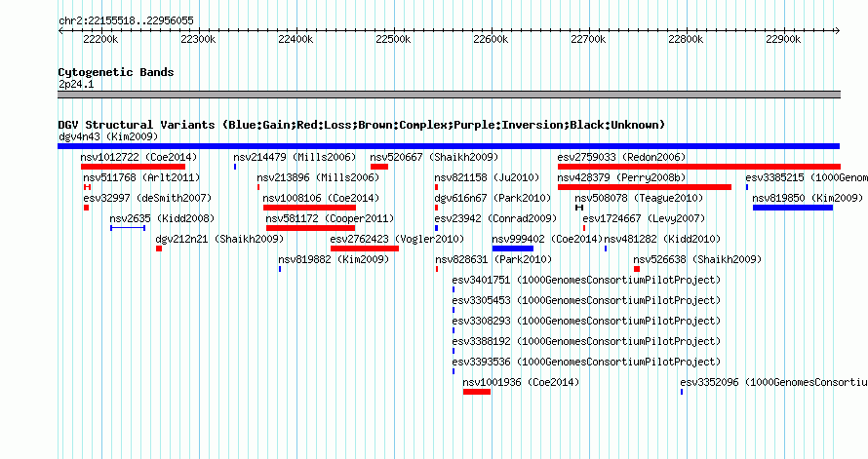Click the nsv2635 (Kidd2008) blue interval glyph
The image size is (868, 459).
click(128, 228)
